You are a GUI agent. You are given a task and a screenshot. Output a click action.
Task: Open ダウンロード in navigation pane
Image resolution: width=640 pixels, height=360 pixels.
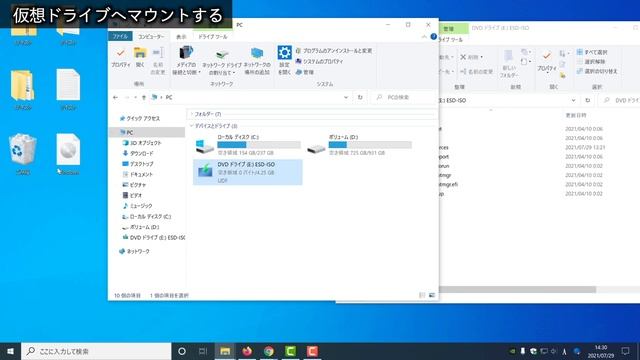pyautogui.click(x=138, y=153)
